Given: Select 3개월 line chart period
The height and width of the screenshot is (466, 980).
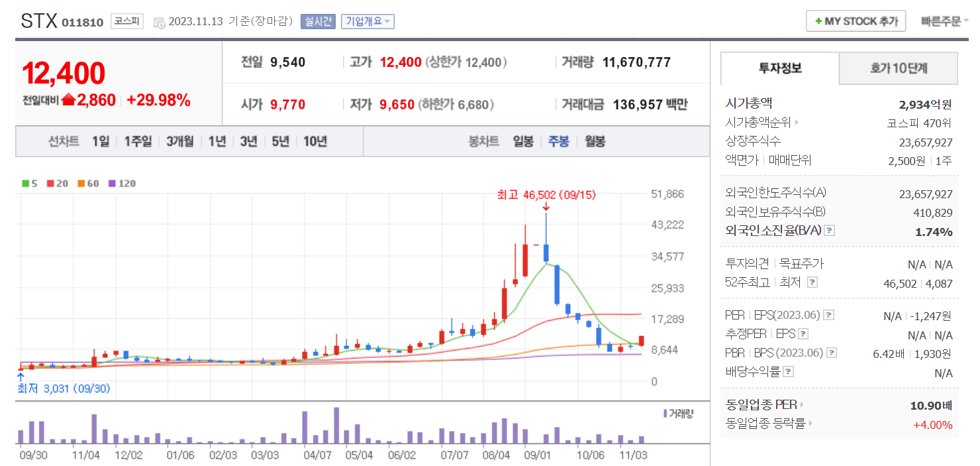Looking at the screenshot, I should click(180, 141).
